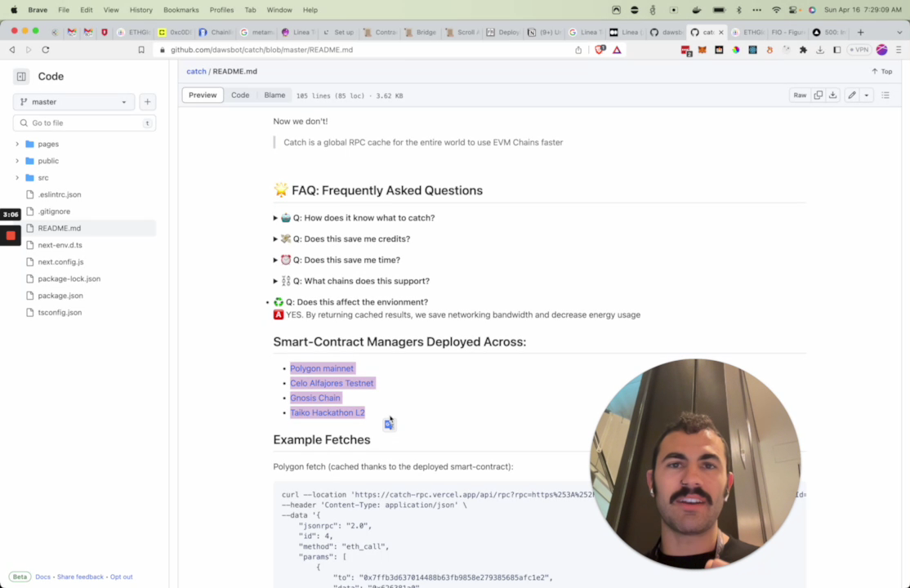The height and width of the screenshot is (588, 910).
Task: Reload the current page
Action: click(45, 50)
